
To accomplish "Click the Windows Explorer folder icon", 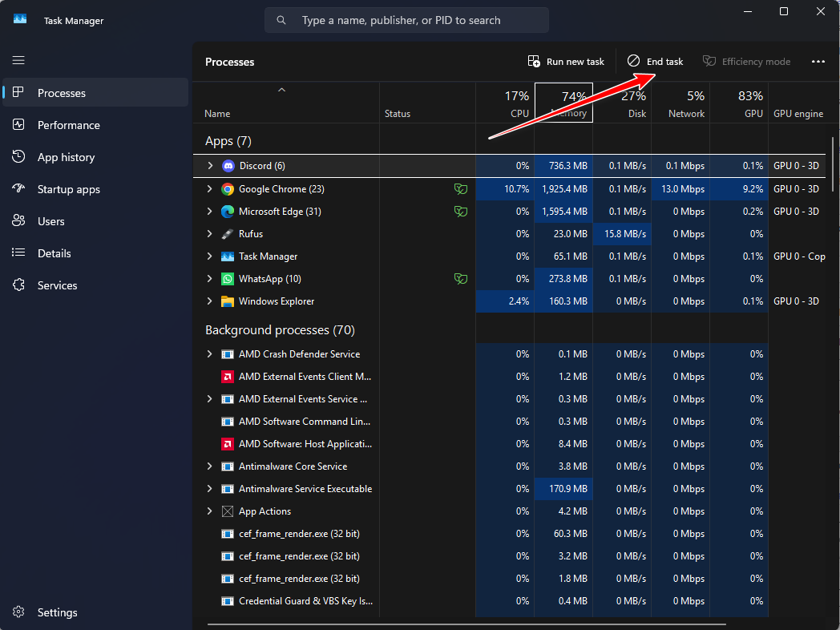I will click(x=228, y=301).
